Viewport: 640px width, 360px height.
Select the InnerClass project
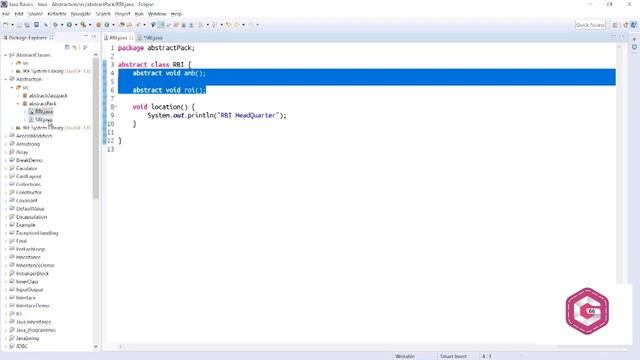[x=27, y=282]
